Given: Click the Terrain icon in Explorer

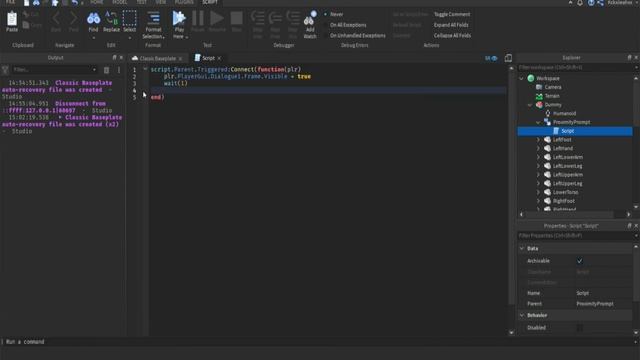Looking at the screenshot, I should [x=539, y=96].
